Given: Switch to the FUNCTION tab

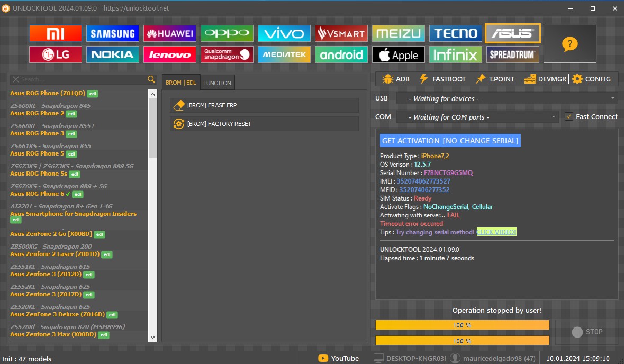Looking at the screenshot, I should pos(218,83).
